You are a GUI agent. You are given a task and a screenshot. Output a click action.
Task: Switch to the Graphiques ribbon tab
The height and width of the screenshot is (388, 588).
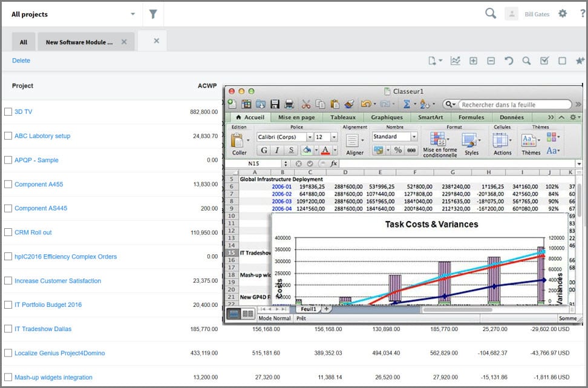click(x=387, y=117)
